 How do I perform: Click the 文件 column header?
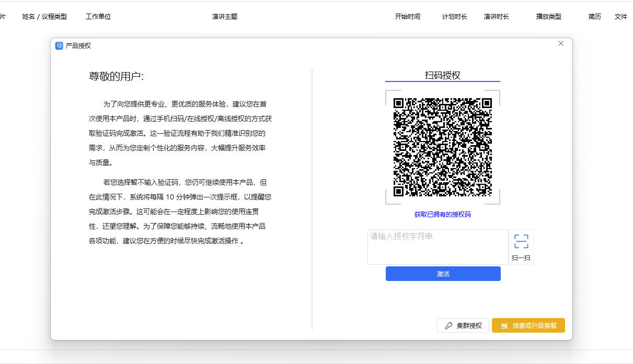pos(621,17)
